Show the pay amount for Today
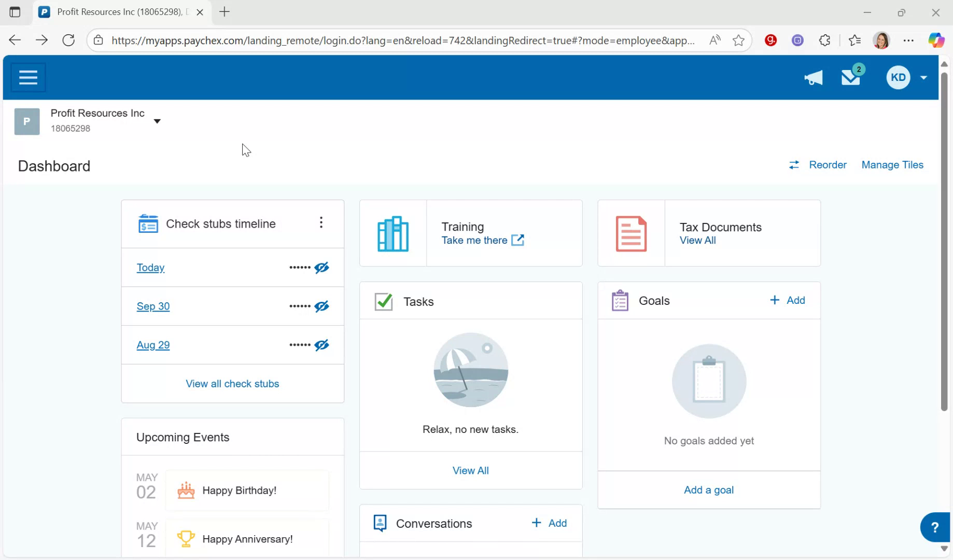Image resolution: width=953 pixels, height=560 pixels. tap(322, 268)
